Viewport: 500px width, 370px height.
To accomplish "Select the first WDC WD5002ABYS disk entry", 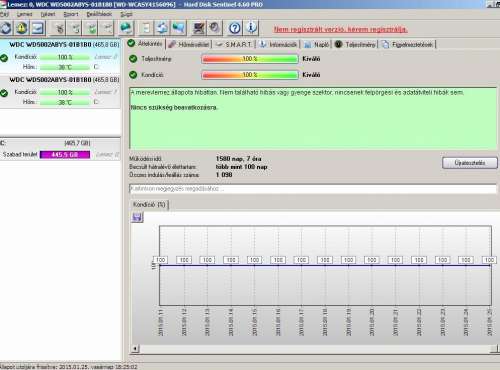I will click(60, 56).
